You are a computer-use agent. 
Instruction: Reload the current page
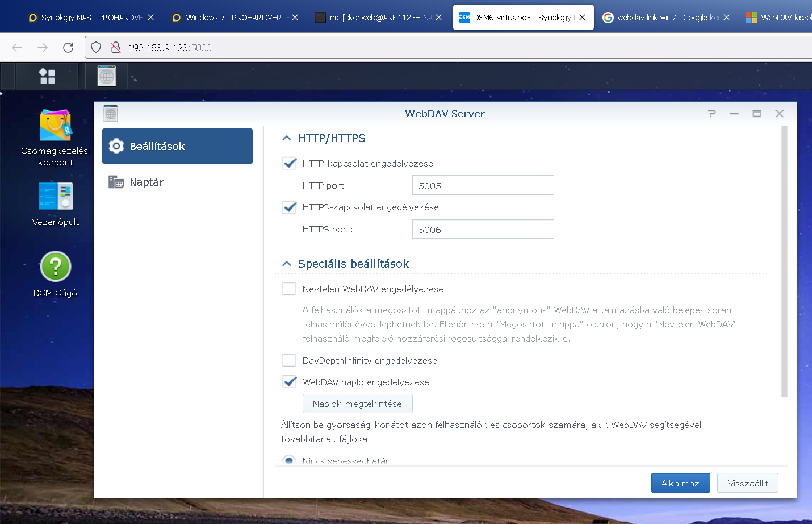(68, 48)
